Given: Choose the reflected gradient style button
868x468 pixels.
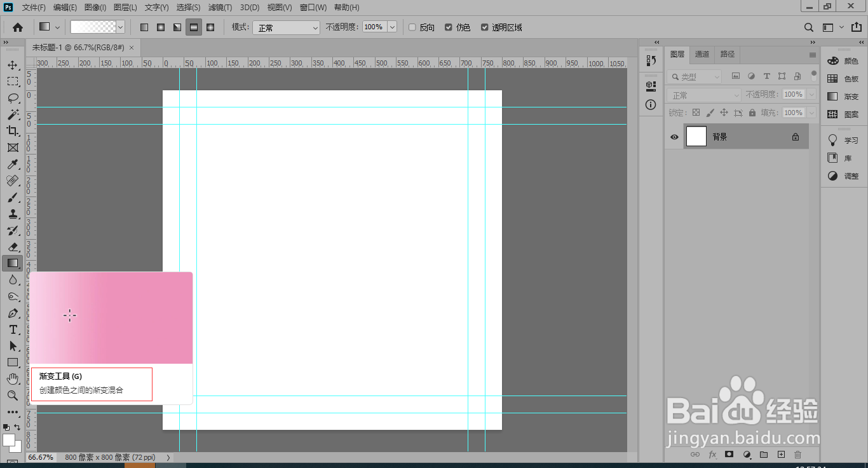Looking at the screenshot, I should pos(194,27).
